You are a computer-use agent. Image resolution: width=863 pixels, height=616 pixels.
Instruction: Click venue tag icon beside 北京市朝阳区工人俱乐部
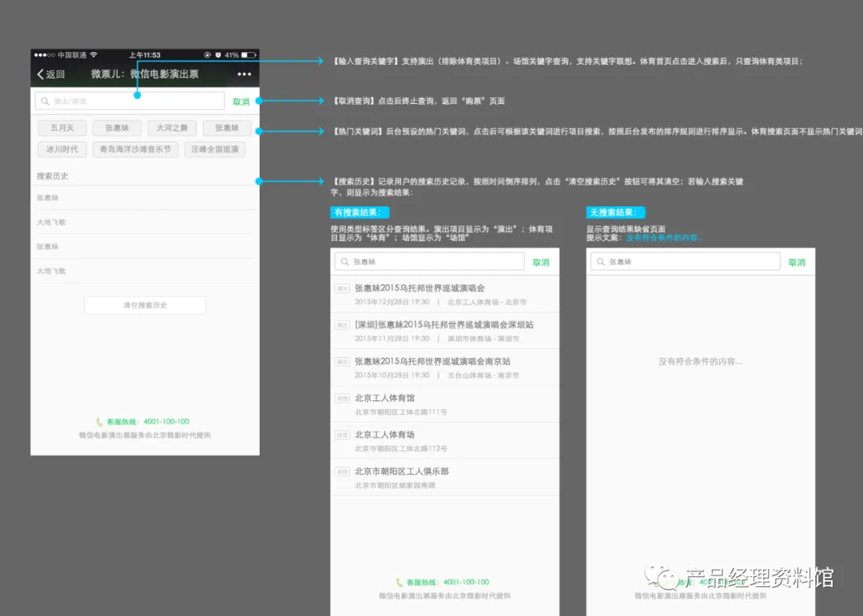click(342, 471)
